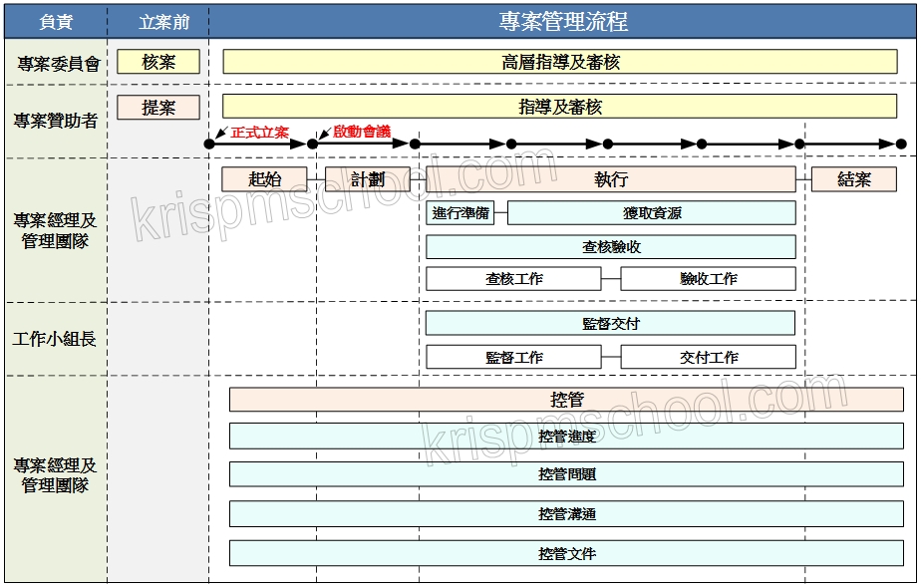The width and height of the screenshot is (921, 588).
Task: Click the 獲取資源 bar
Action: tap(652, 213)
